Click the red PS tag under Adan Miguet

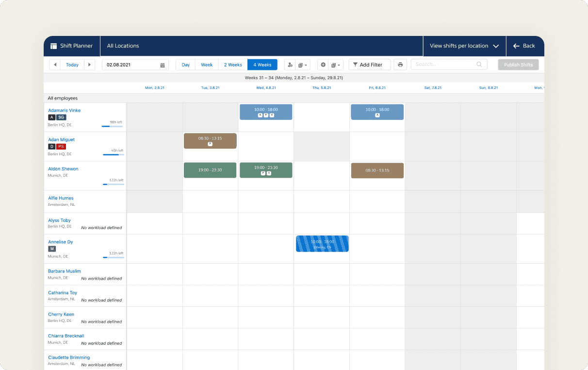(61, 146)
